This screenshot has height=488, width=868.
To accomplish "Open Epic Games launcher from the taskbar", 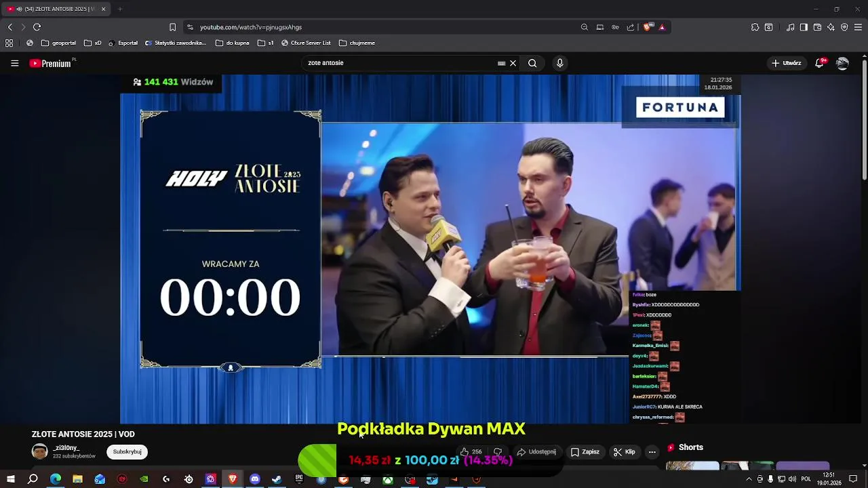I will 299,479.
